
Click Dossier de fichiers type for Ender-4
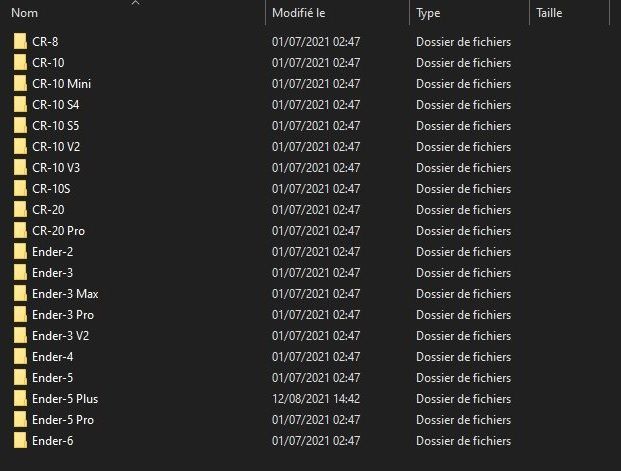[463, 357]
